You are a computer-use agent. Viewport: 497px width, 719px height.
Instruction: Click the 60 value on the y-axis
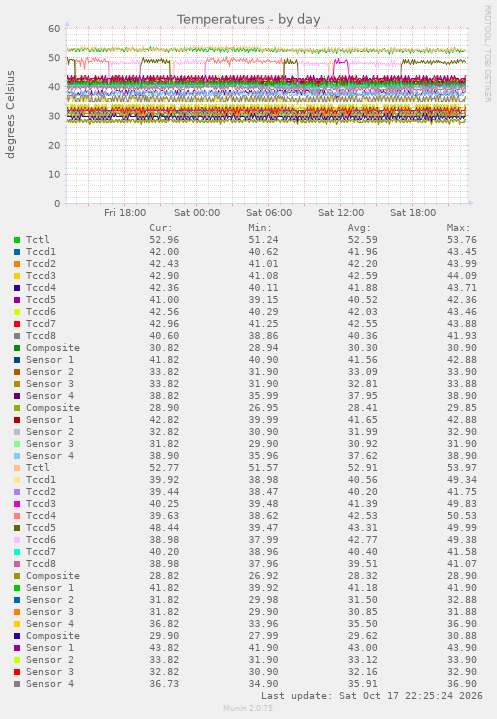click(54, 28)
